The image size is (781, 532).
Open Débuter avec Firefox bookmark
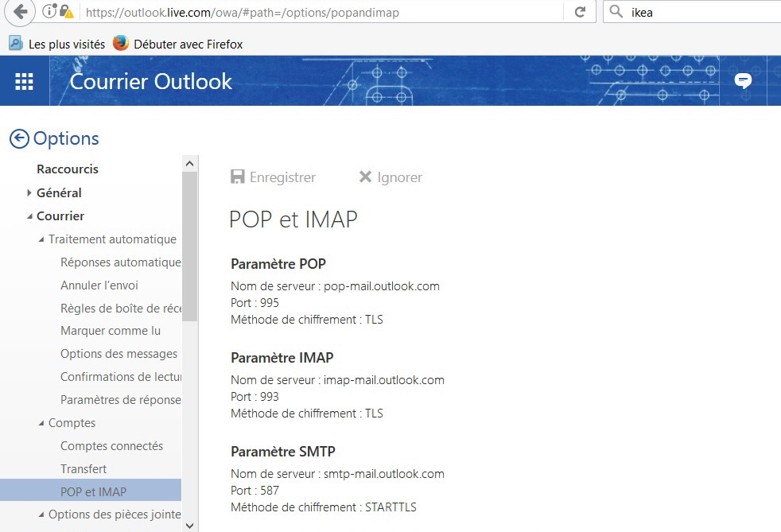point(188,45)
